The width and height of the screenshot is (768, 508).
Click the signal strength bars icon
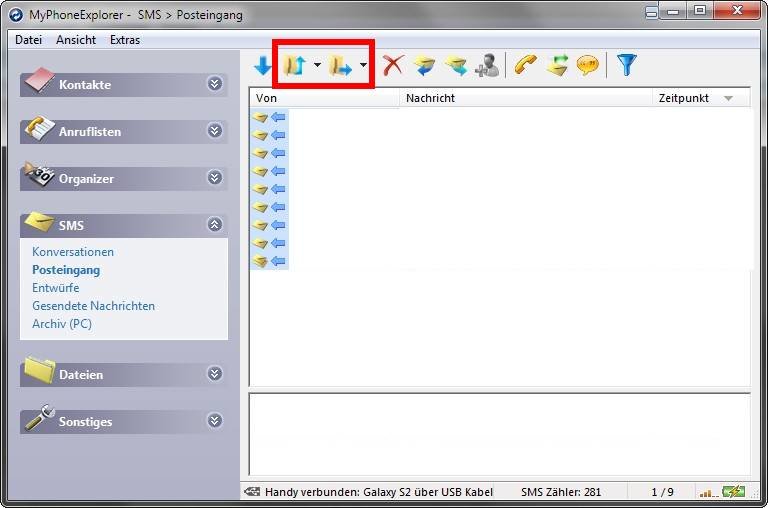(708, 492)
